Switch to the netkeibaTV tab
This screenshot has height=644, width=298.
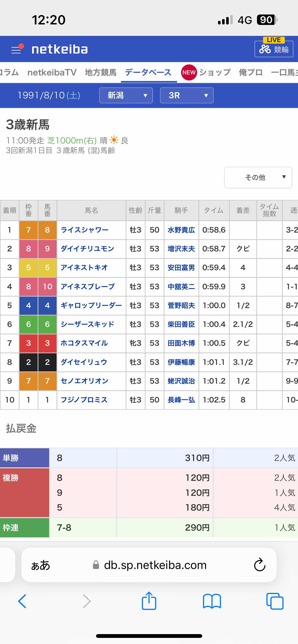click(52, 72)
